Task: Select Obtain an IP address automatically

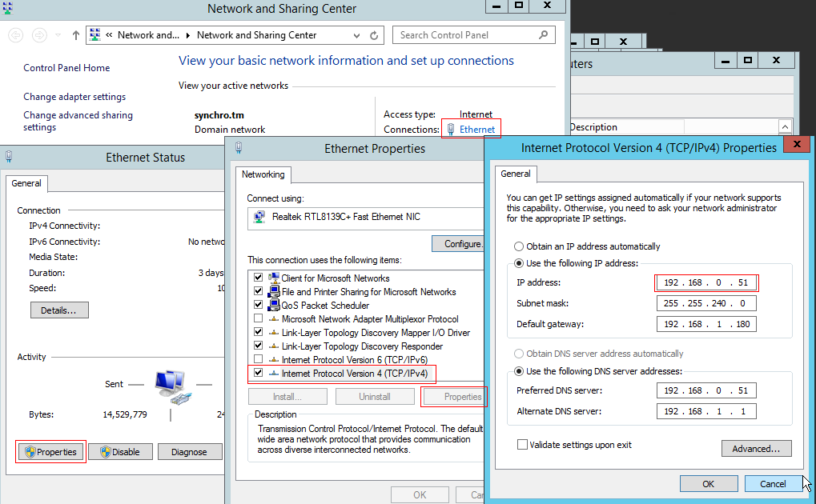Action: [519, 246]
